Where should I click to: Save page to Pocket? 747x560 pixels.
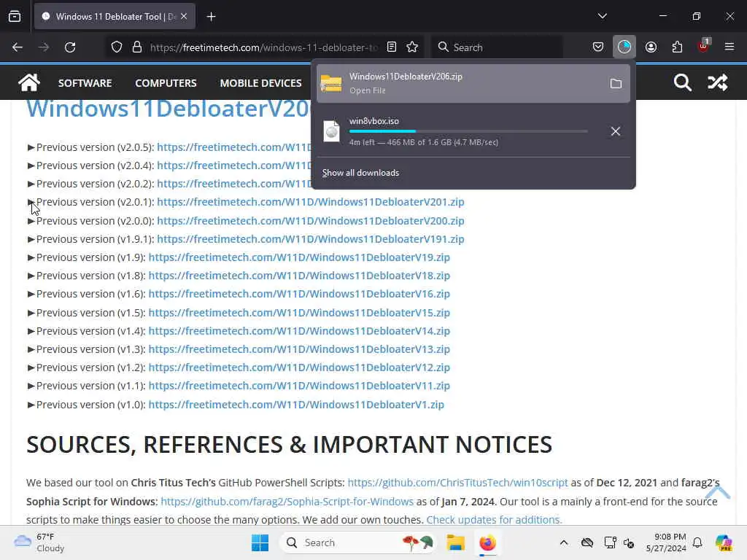coord(598,47)
